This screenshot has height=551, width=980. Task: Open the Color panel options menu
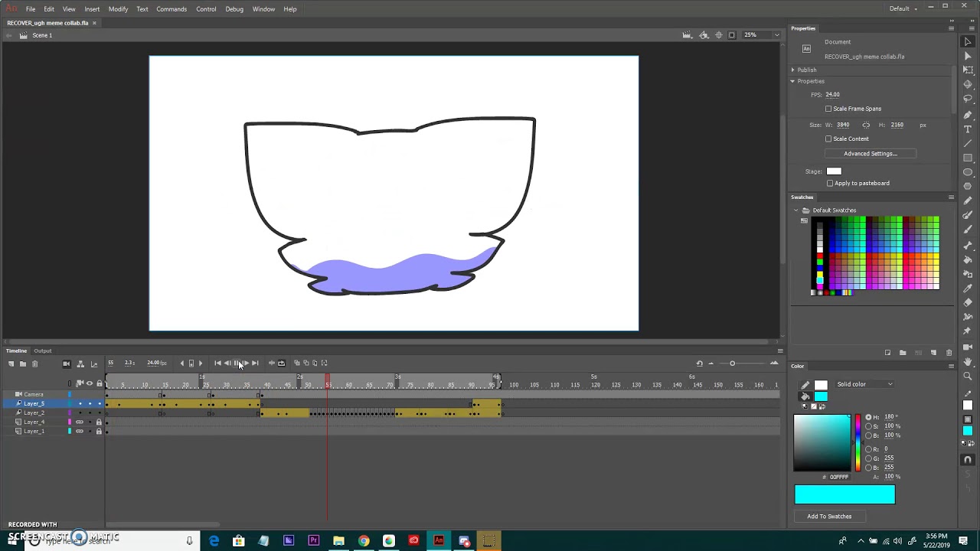[951, 366]
